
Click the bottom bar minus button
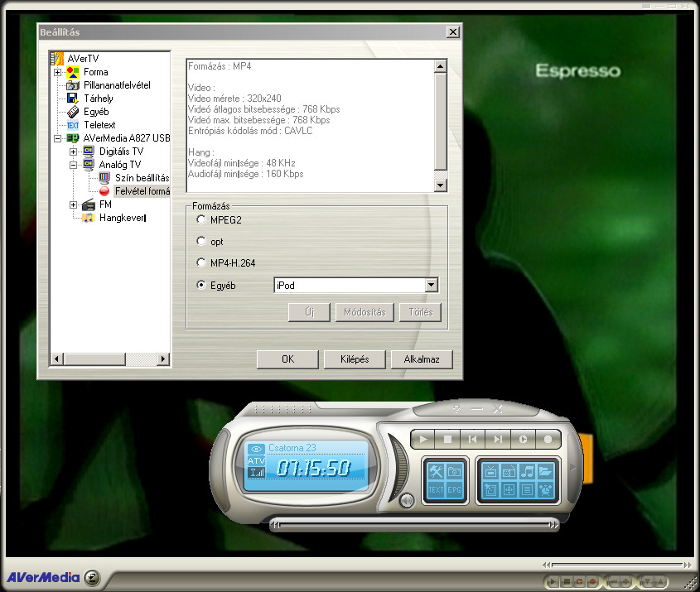coord(613,582)
